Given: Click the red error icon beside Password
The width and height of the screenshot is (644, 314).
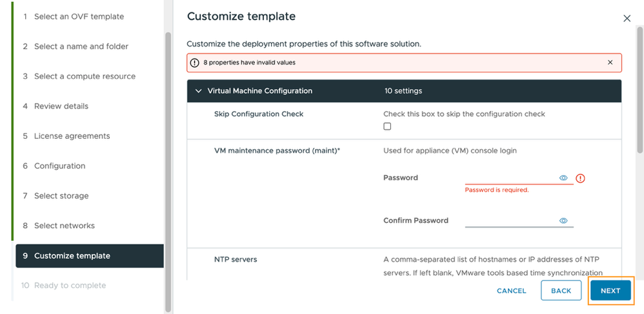Looking at the screenshot, I should pyautogui.click(x=580, y=178).
